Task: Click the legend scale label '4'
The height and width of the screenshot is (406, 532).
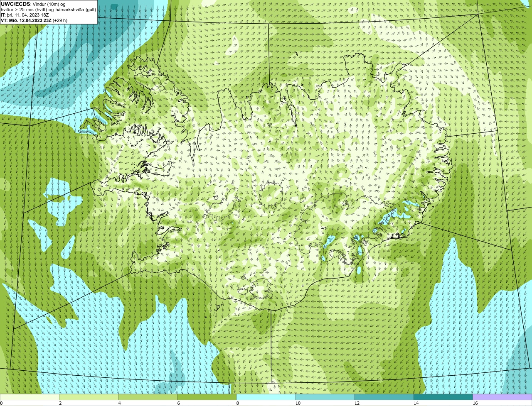Action: coord(119,403)
